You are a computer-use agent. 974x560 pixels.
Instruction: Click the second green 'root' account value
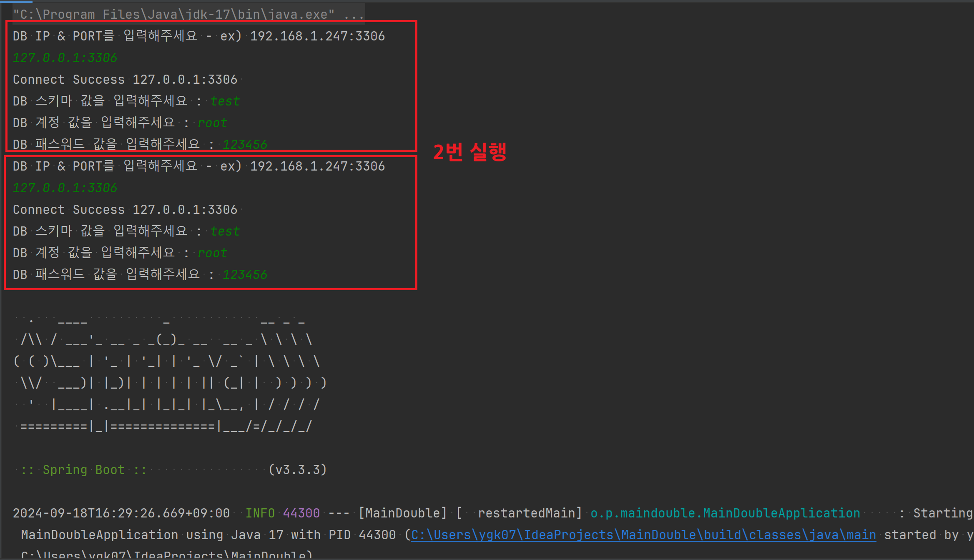212,253
